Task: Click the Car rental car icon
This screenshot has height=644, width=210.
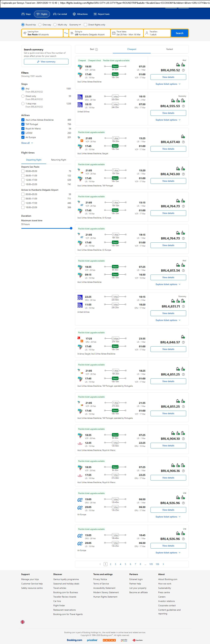Action: 55,14
